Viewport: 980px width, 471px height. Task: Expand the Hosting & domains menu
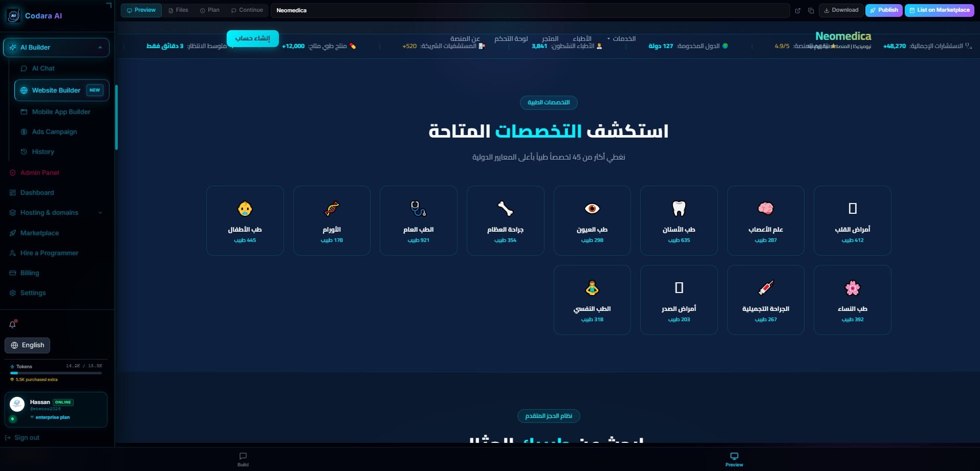pyautogui.click(x=100, y=213)
